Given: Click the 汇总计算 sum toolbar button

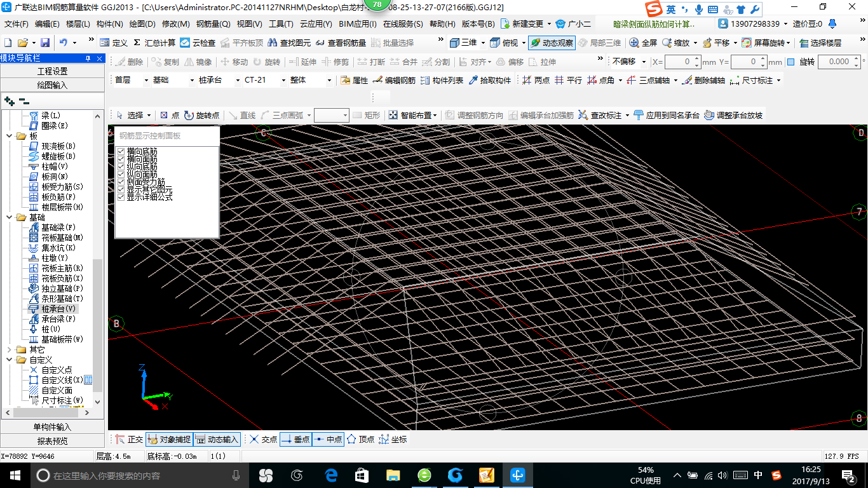Looking at the screenshot, I should pyautogui.click(x=154, y=43).
